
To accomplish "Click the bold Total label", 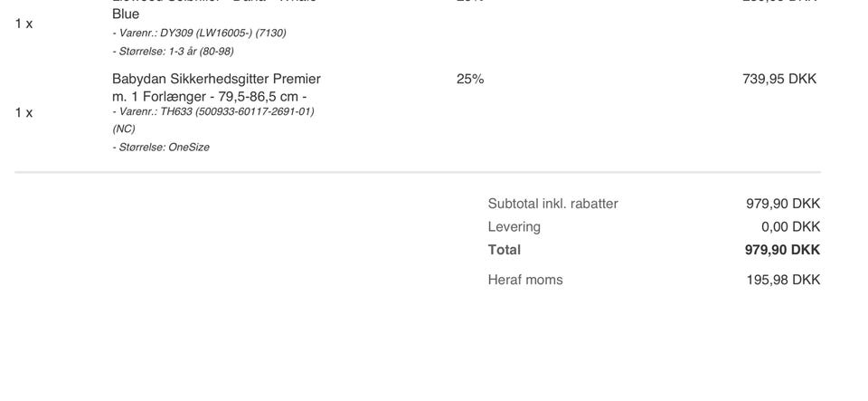I will click(505, 250).
